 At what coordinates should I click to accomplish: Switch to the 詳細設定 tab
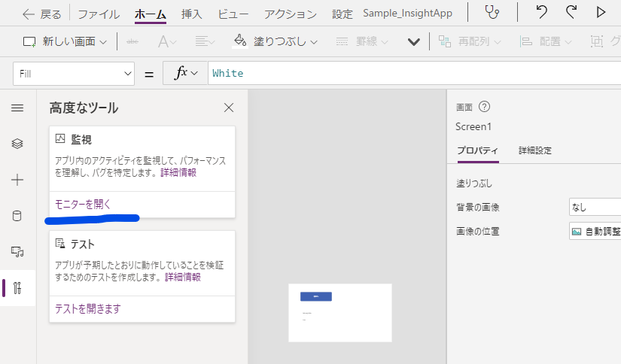pos(535,150)
